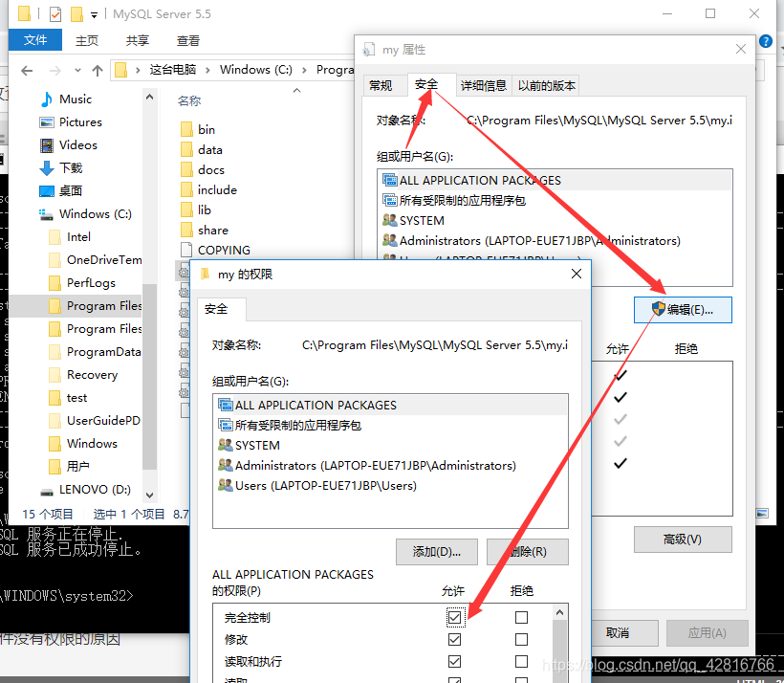Open the Windows folder in tree
The width and height of the screenshot is (784, 683).
point(83,443)
